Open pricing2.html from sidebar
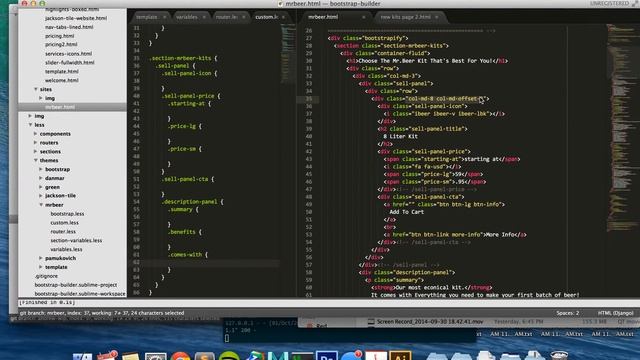The height and width of the screenshot is (360, 640). point(61,44)
